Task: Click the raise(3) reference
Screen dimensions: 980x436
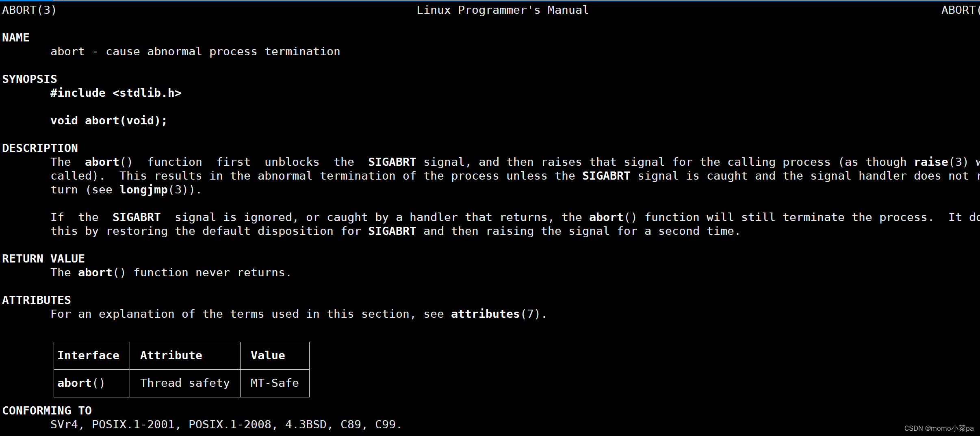Action: pyautogui.click(x=941, y=162)
